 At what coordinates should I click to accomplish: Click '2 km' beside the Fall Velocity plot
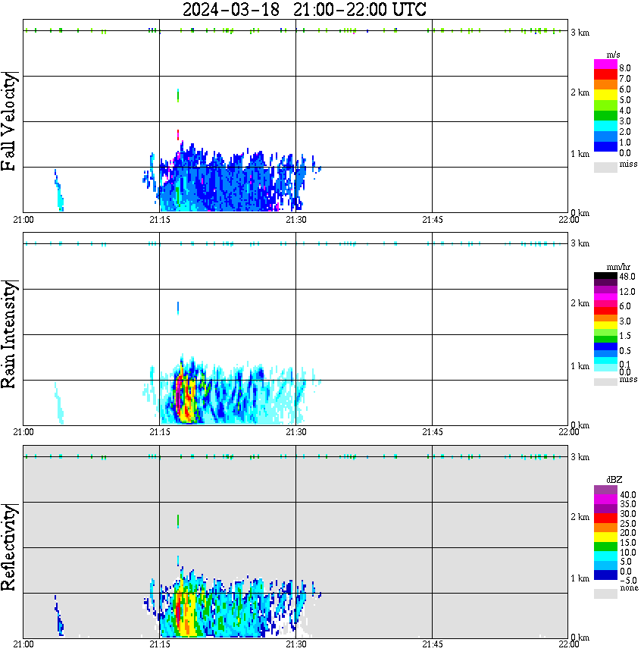coord(580,92)
